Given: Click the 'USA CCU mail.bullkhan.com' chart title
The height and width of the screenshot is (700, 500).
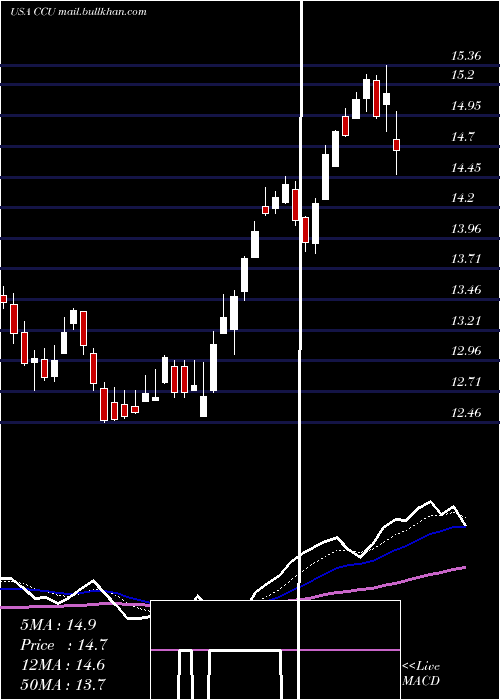Looking at the screenshot, I should [78, 12].
